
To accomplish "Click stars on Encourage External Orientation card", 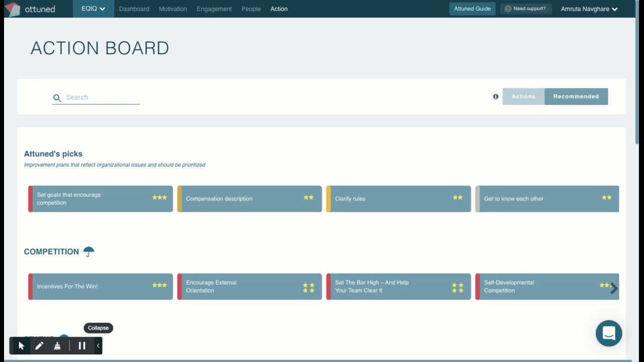I will coord(308,288).
